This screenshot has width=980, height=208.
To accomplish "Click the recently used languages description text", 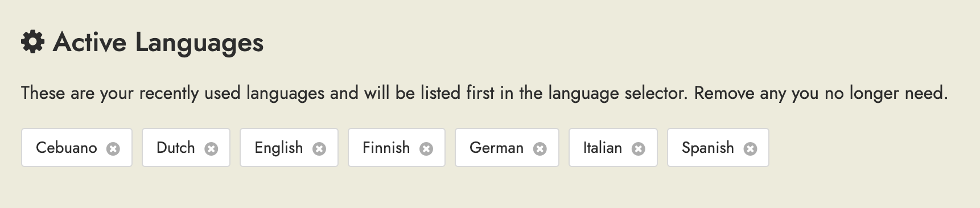I will (484, 93).
